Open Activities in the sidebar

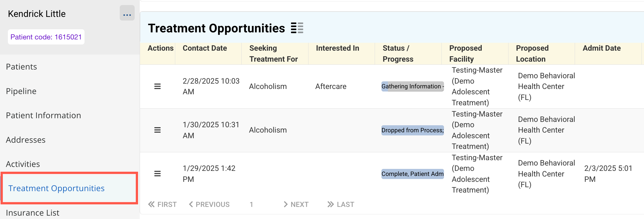point(23,164)
